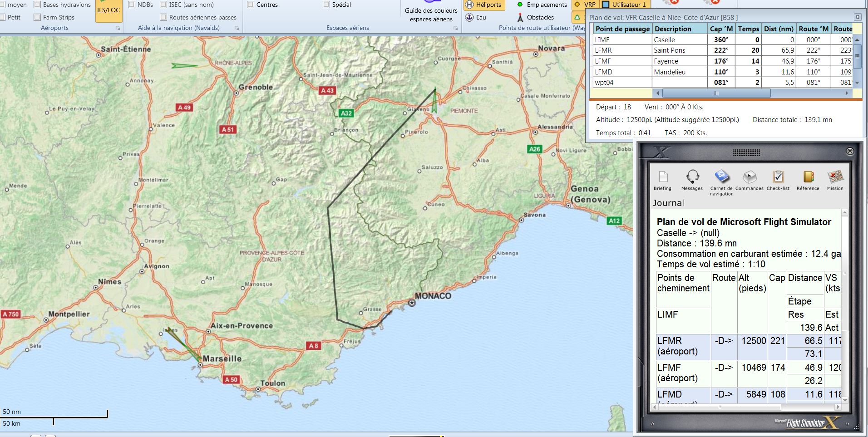This screenshot has height=437, width=868.
Task: Click flight plan table scroll-left arrow
Action: (x=658, y=93)
